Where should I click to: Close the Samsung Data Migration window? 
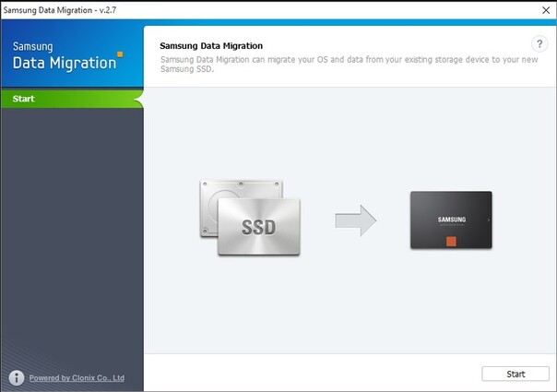[x=546, y=10]
